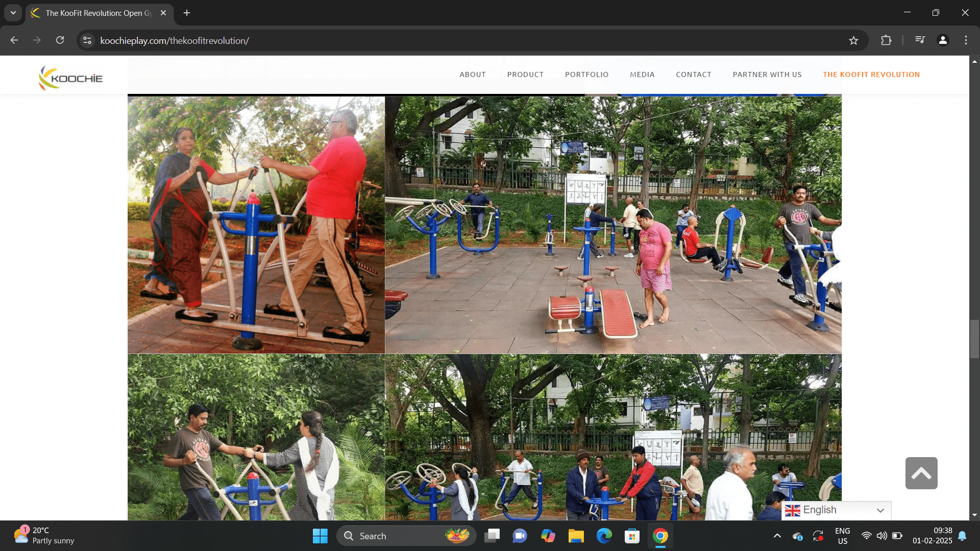Click the couple on elliptical trainer photo

[256, 224]
